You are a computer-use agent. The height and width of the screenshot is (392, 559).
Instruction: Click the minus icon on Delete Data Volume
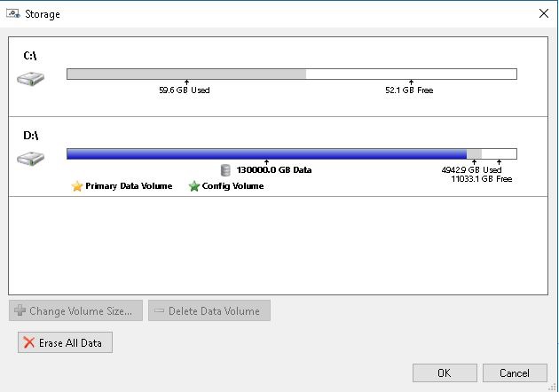[160, 311]
